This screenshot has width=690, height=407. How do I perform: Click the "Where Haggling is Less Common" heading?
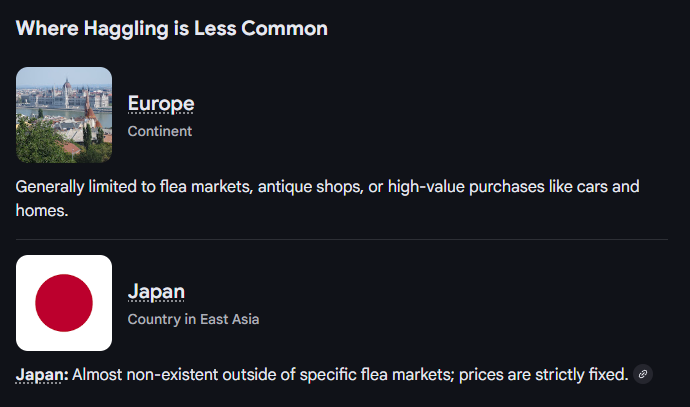(x=171, y=28)
